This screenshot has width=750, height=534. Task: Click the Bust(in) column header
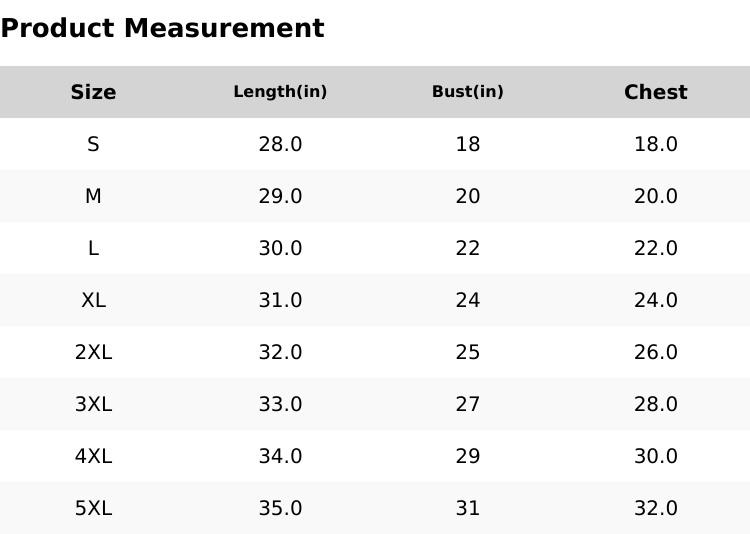(467, 92)
